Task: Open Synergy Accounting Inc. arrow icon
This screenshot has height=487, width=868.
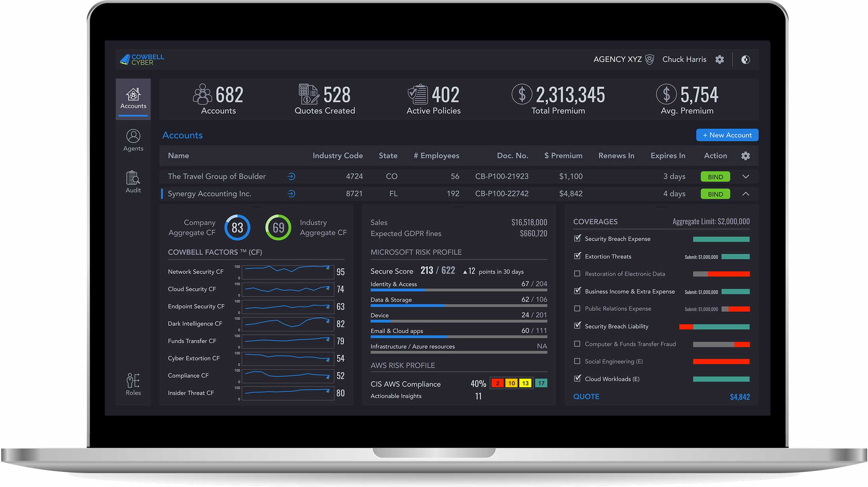Action: click(291, 194)
